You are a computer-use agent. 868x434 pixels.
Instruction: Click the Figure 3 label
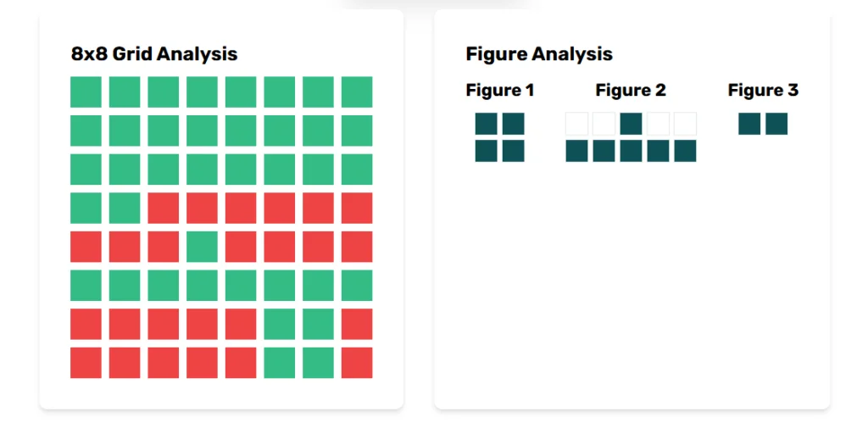763,90
